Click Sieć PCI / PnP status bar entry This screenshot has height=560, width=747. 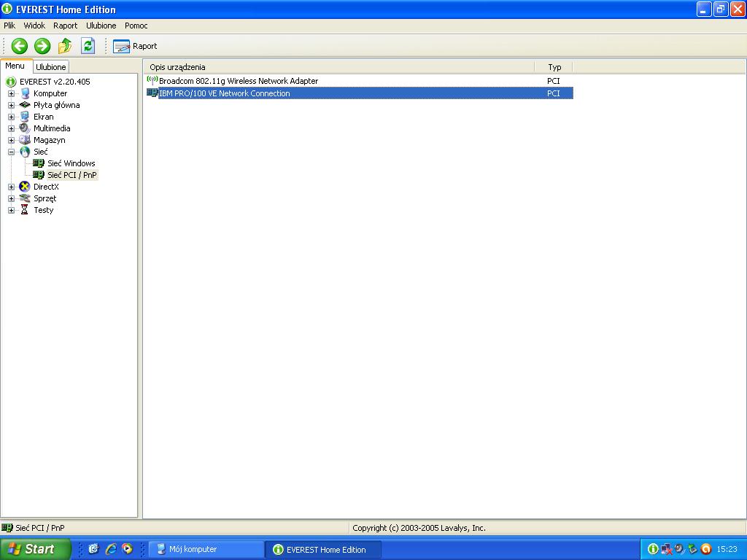click(x=40, y=528)
